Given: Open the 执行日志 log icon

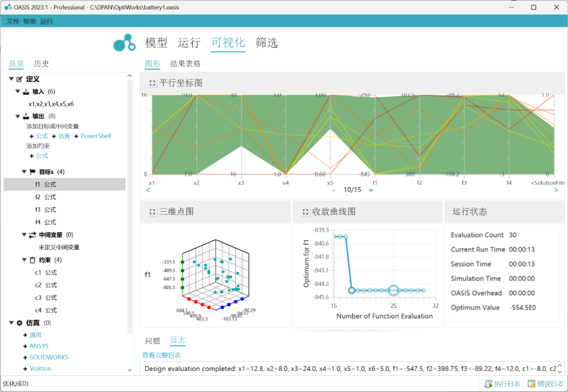Looking at the screenshot, I should [488, 384].
